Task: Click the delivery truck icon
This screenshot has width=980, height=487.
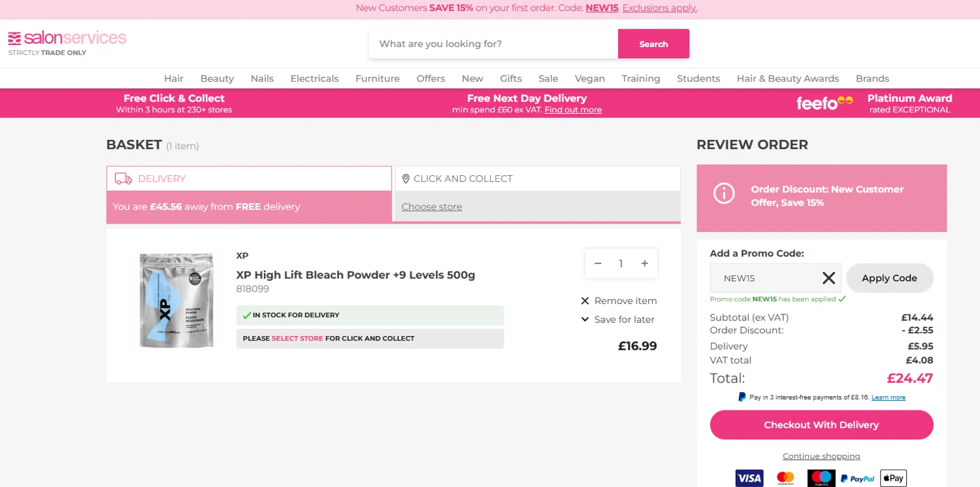Action: (123, 178)
